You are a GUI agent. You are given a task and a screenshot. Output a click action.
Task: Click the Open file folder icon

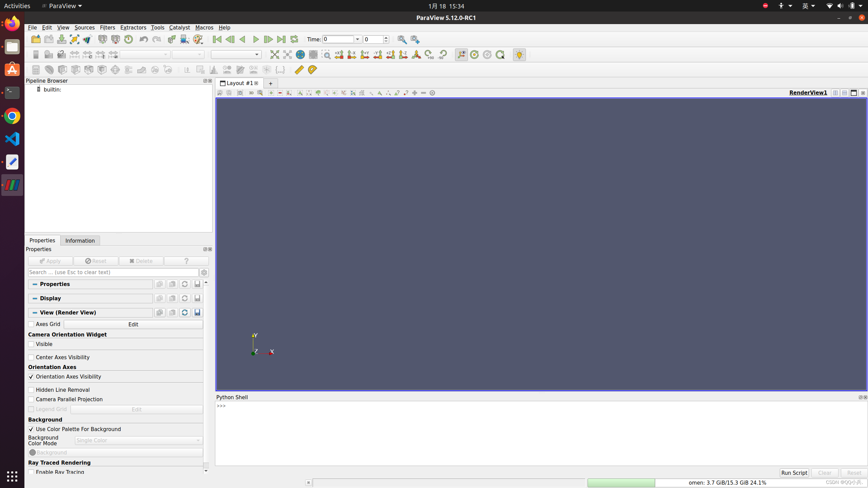(36, 39)
